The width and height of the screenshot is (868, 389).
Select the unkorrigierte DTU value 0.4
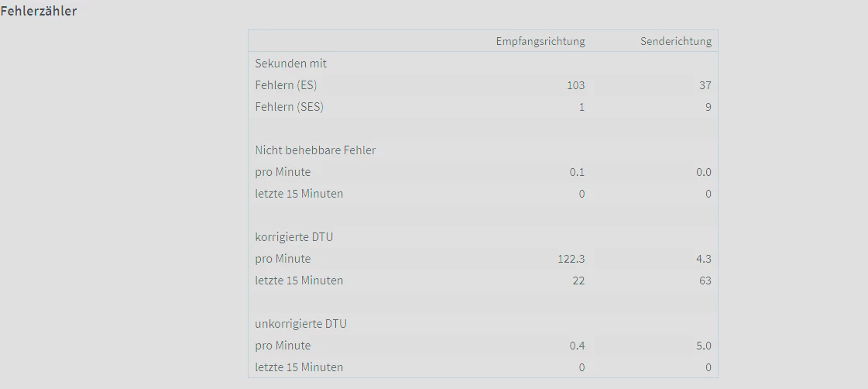click(x=577, y=346)
